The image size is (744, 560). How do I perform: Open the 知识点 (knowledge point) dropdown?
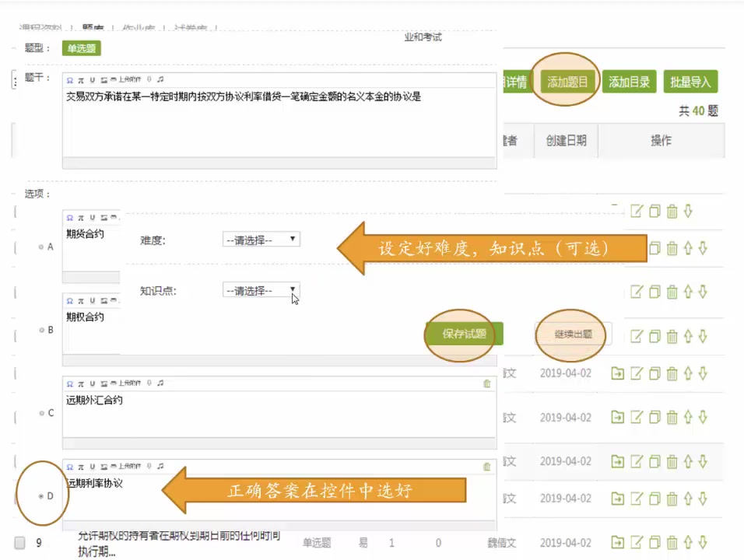pos(261,290)
